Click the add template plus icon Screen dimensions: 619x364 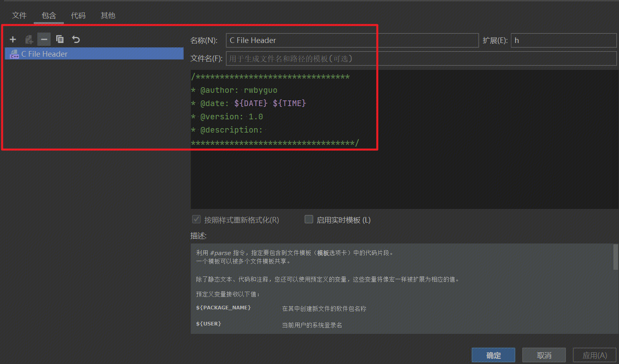[13, 39]
